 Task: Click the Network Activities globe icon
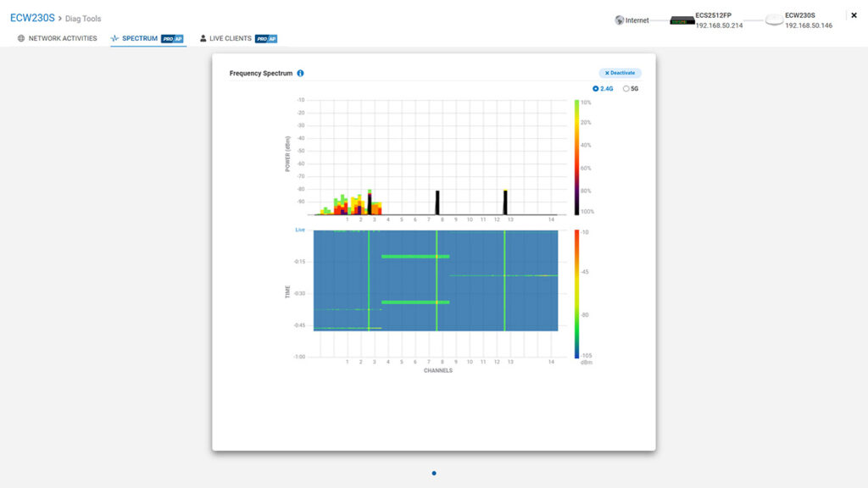tap(22, 37)
